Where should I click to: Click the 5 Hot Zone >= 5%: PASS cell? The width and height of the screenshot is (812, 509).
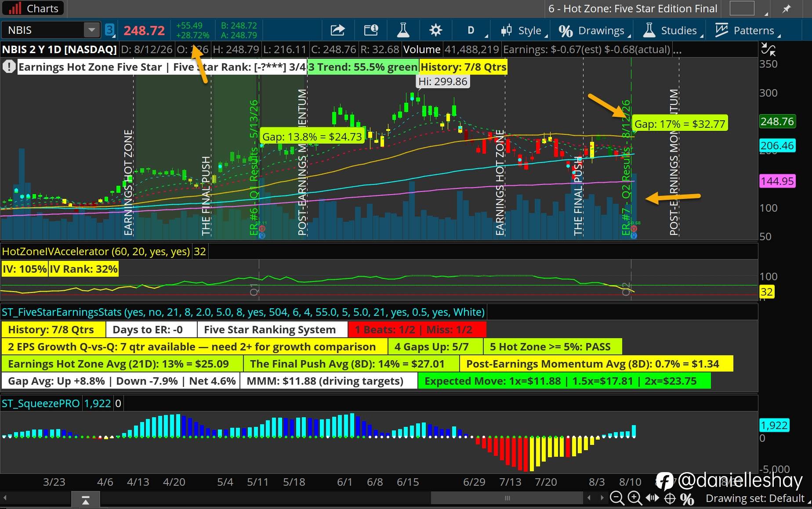tap(553, 347)
